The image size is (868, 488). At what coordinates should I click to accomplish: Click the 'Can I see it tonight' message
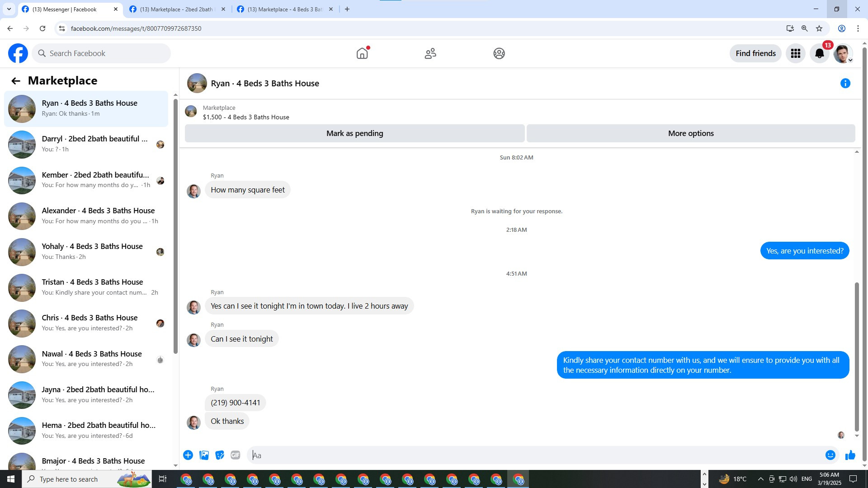pyautogui.click(x=242, y=339)
